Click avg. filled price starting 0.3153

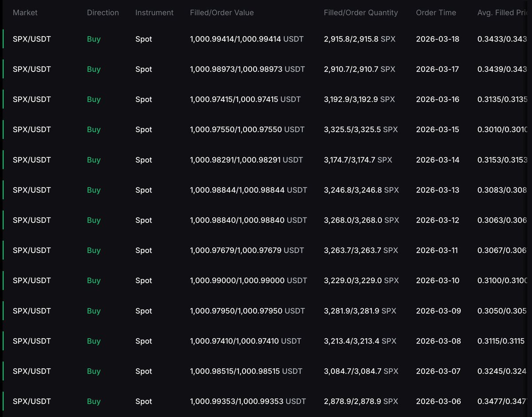(503, 160)
